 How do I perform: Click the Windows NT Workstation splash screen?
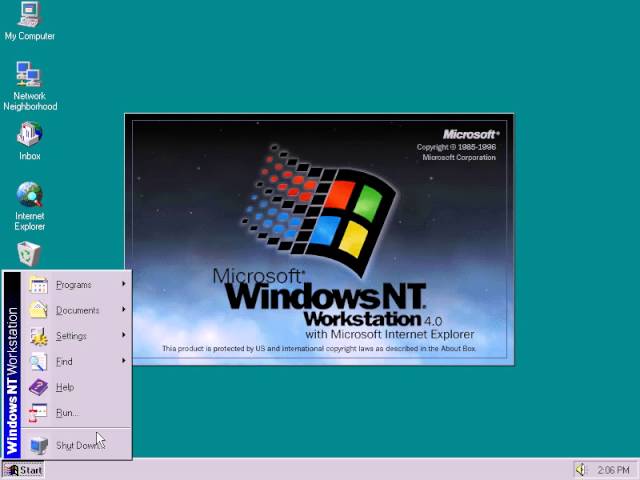319,240
